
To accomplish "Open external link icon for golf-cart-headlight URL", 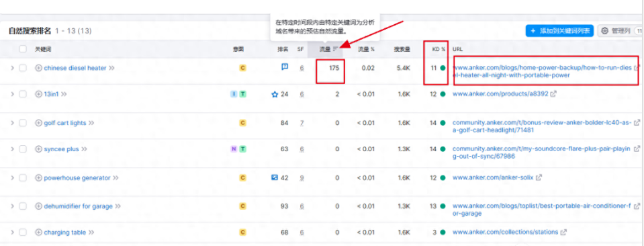I will click(x=637, y=122).
